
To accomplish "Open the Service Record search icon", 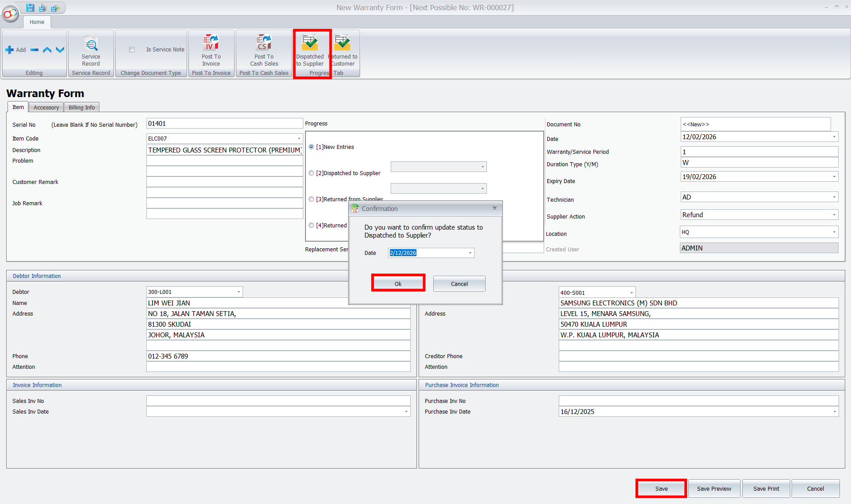I will pos(91,44).
